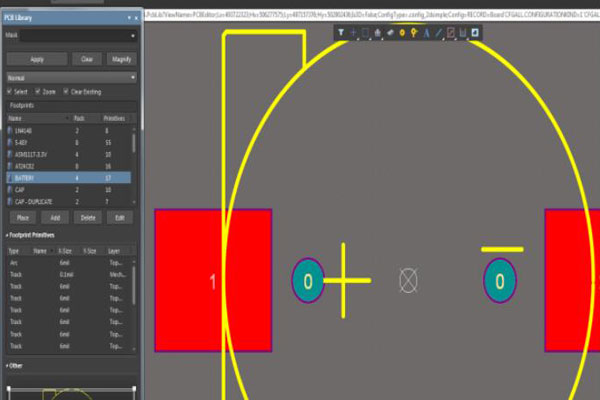600x400 pixels.
Task: Open the Normal mode dropdown
Action: (70, 76)
